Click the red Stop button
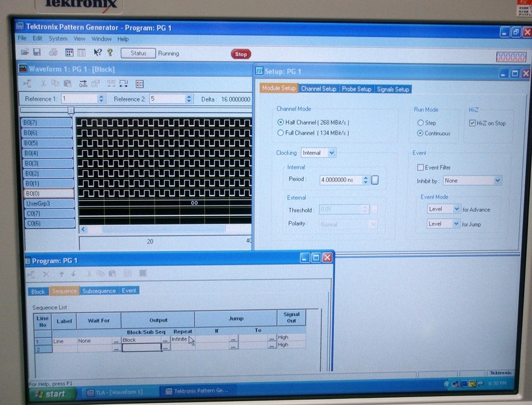The width and height of the screenshot is (532, 405). (241, 54)
